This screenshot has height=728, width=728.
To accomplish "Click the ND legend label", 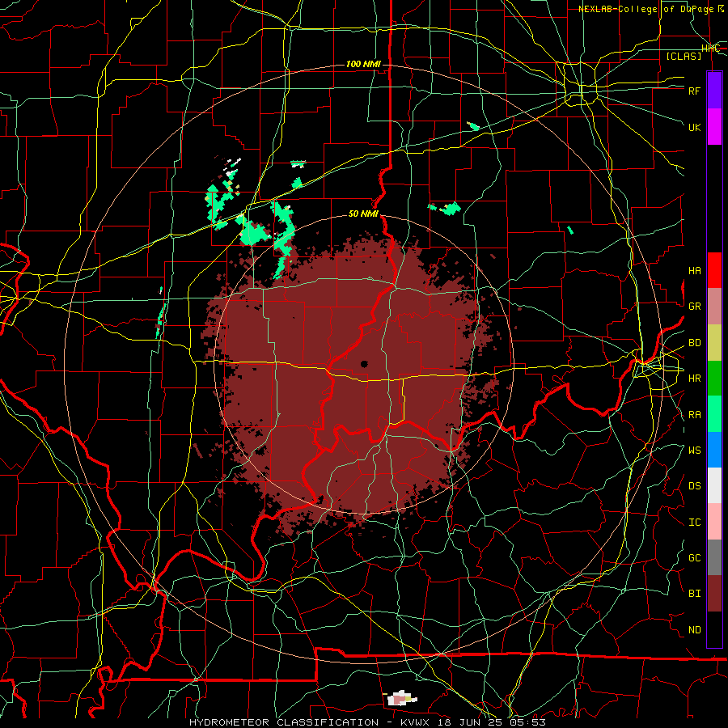I will [x=695, y=630].
